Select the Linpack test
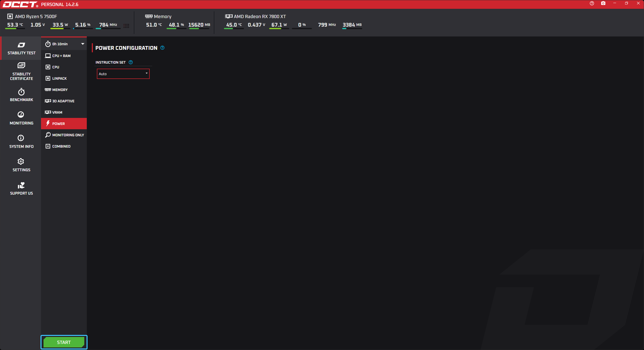Screen dimensions: 644x350 coord(59,78)
